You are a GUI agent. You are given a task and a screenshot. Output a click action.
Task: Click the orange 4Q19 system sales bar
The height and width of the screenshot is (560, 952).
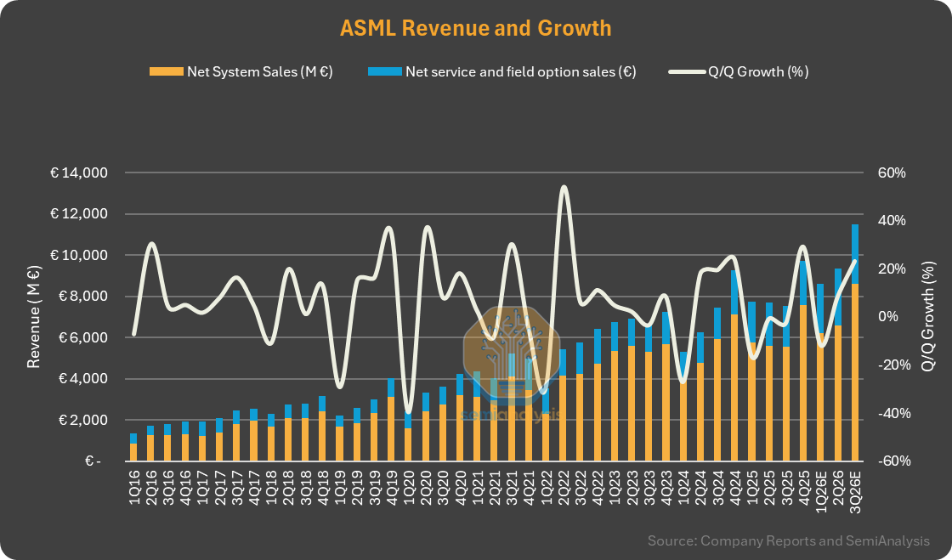point(392,429)
